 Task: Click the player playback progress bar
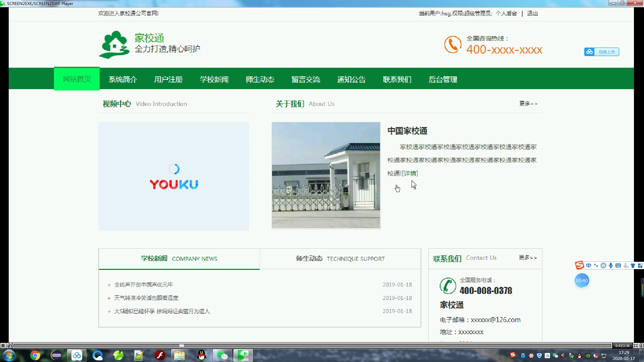pyautogui.click(x=312, y=346)
